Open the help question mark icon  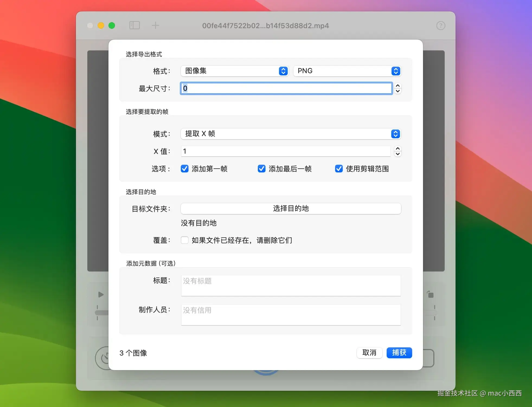click(441, 25)
